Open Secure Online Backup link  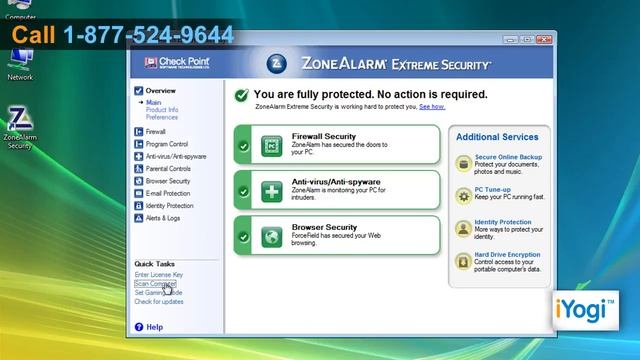[x=508, y=157]
